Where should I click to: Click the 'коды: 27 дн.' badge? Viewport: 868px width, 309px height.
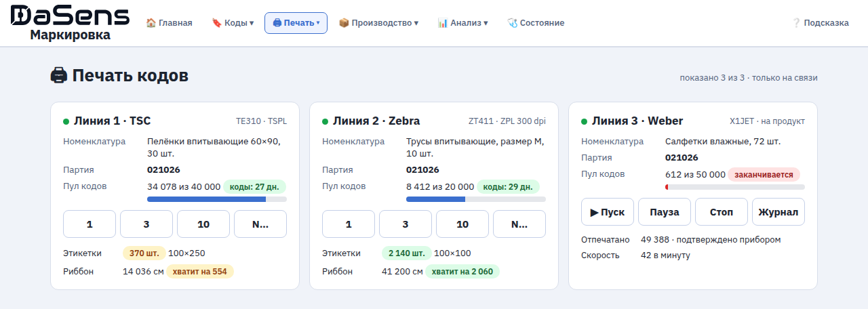(x=255, y=186)
